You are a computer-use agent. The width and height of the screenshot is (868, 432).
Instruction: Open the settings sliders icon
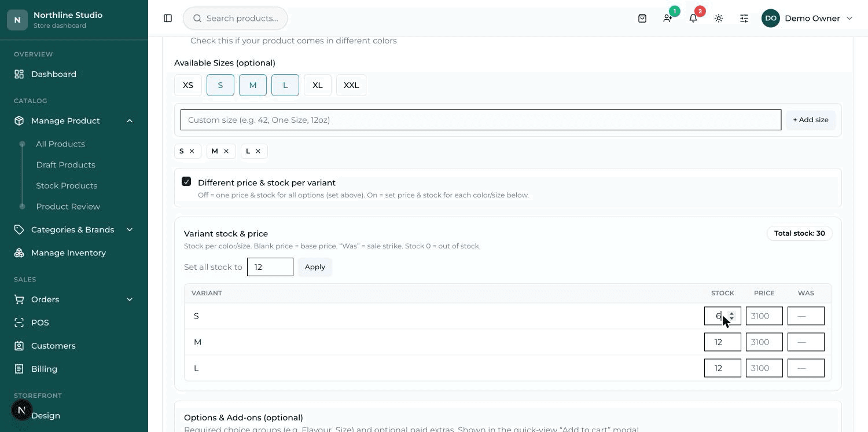tap(744, 19)
